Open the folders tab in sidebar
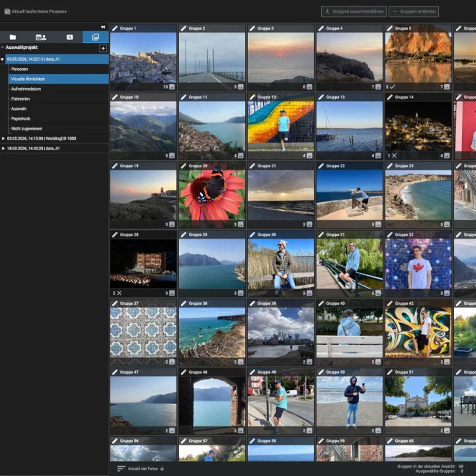The height and width of the screenshot is (476, 476). click(x=13, y=37)
